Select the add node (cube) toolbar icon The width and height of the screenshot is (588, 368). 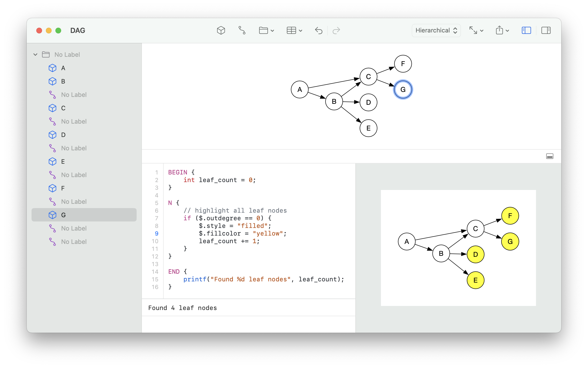click(x=221, y=30)
